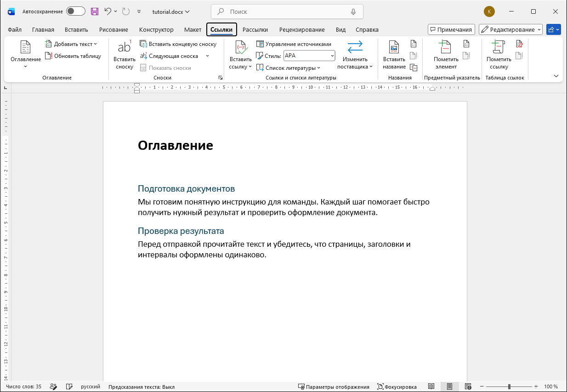Click the Undo arrow in title bar
Viewport: 567px width, 392px height.
point(108,11)
